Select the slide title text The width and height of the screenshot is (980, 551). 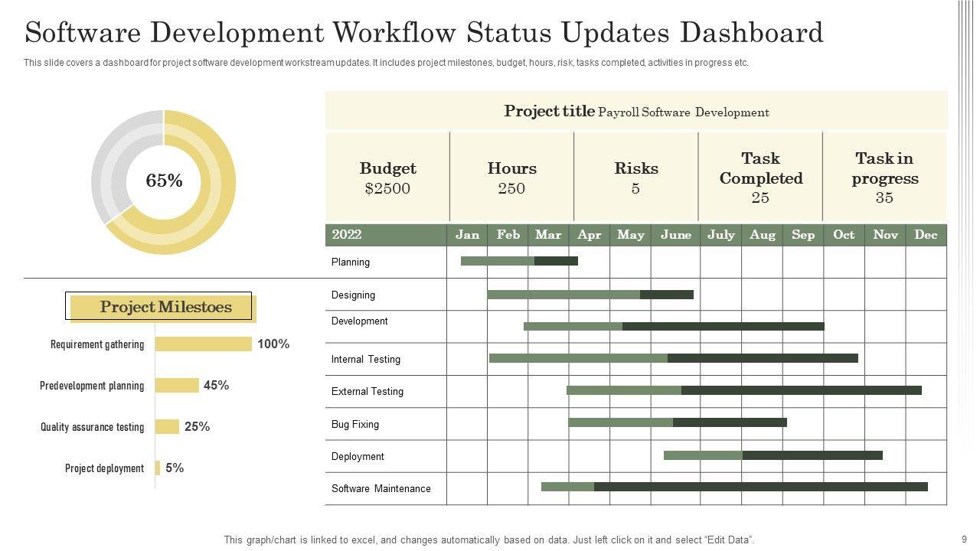423,33
